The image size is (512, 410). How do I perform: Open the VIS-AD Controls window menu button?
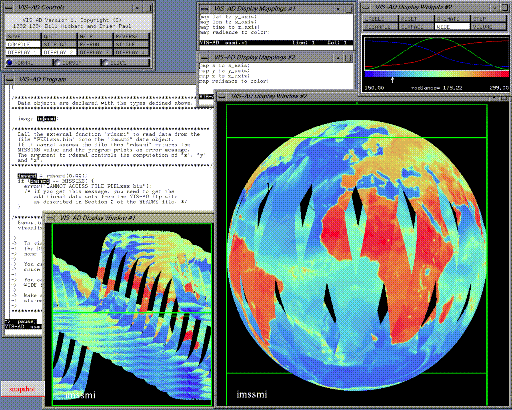9,7
